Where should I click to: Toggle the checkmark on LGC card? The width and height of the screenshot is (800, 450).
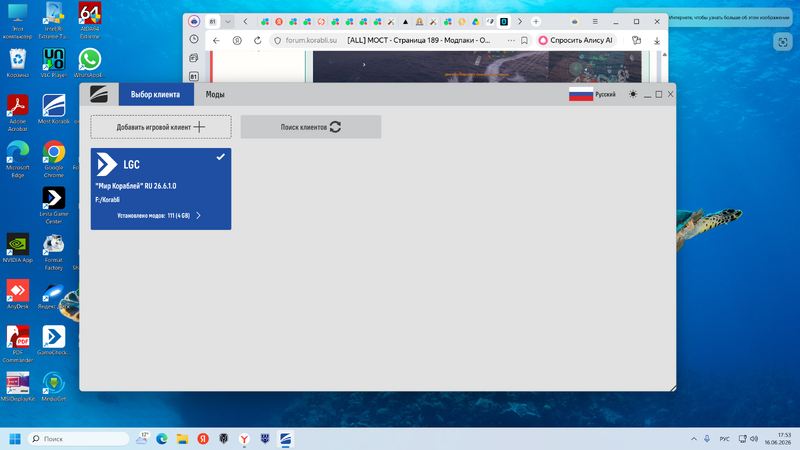pyautogui.click(x=220, y=157)
